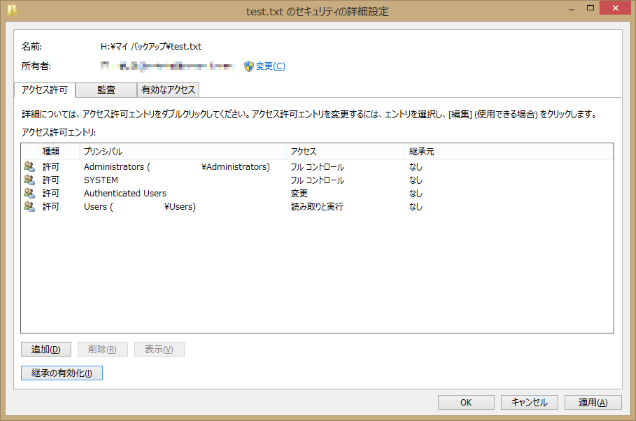636x421 pixels.
Task: Switch to the アクセス許可 tab
Action: [45, 90]
